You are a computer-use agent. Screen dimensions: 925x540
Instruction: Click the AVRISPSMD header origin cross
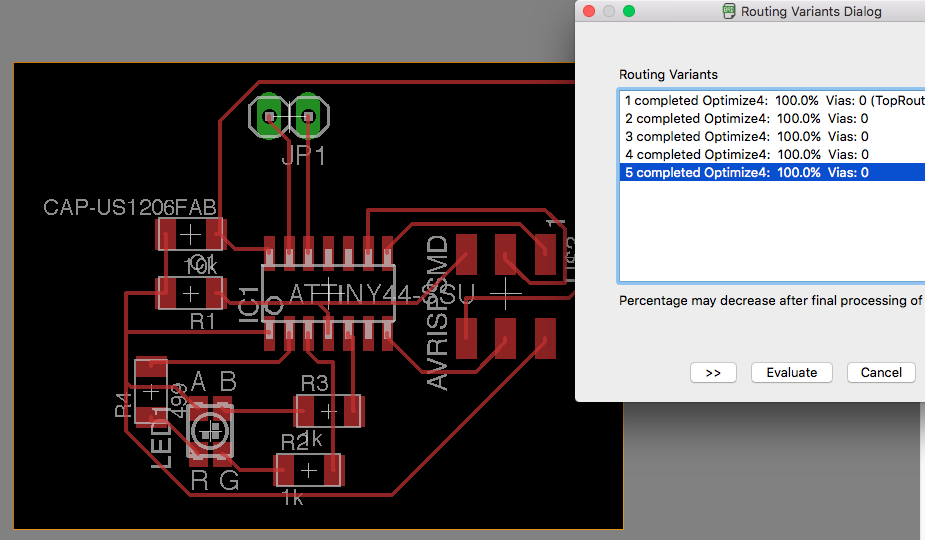[x=506, y=293]
